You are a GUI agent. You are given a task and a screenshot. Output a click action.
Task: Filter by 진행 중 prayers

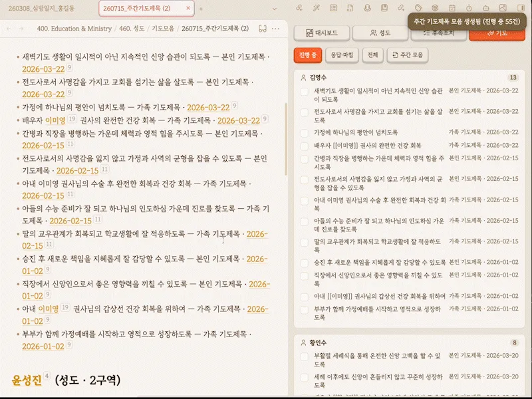308,55
